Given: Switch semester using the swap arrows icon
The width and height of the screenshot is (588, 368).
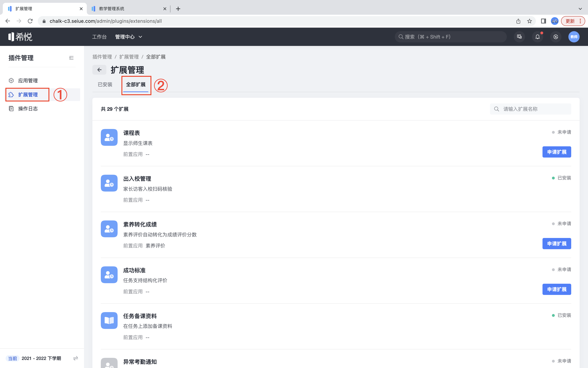Looking at the screenshot, I should pos(76,358).
